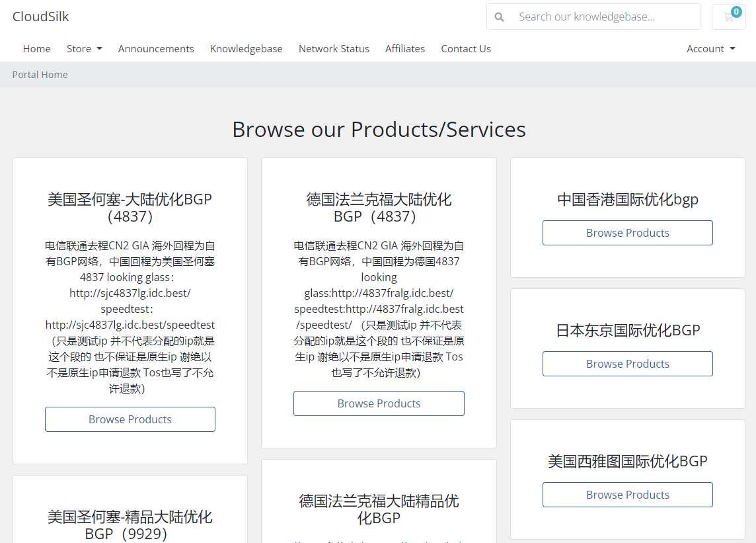Browse Products under 美国西雅图国际优化BGP
This screenshot has height=543, width=756.
pos(627,495)
